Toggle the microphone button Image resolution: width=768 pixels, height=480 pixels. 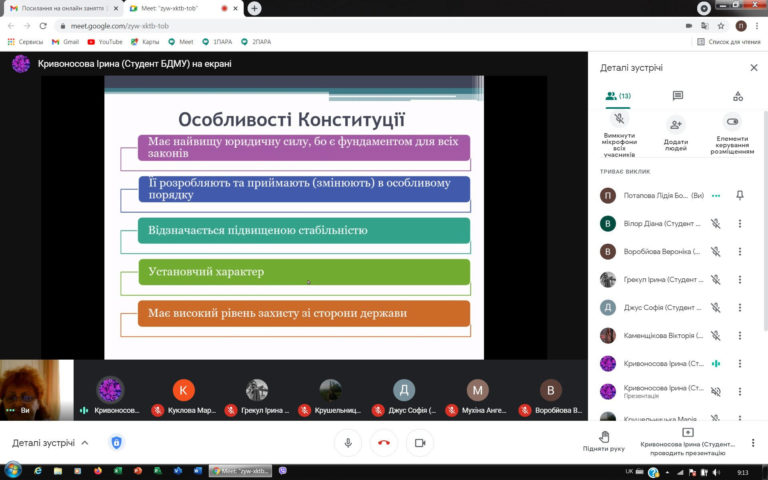coord(348,442)
